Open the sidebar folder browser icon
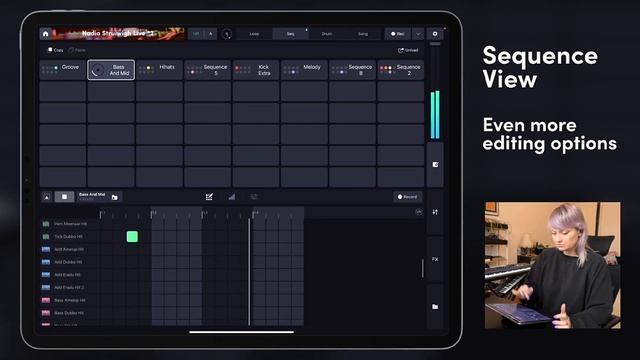640x360 pixels. tap(435, 307)
